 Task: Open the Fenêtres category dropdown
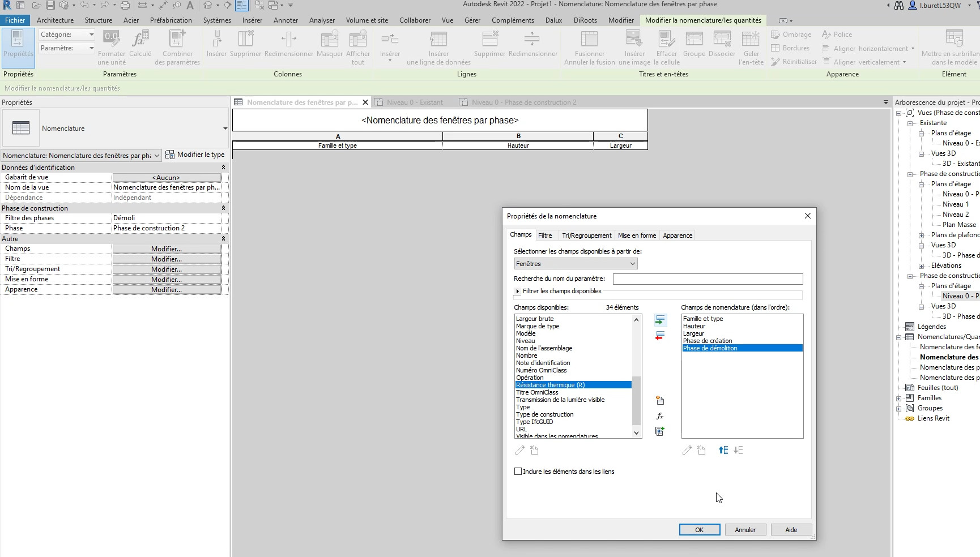click(576, 264)
